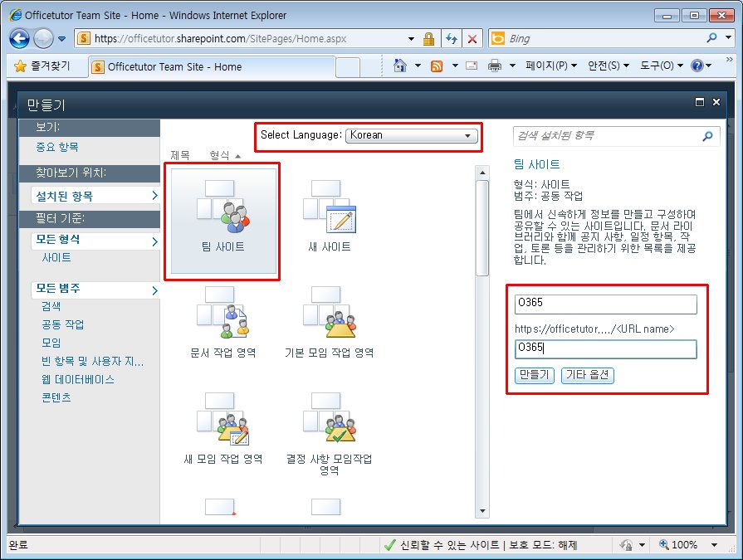Click the browser Forward arrow button

43,38
